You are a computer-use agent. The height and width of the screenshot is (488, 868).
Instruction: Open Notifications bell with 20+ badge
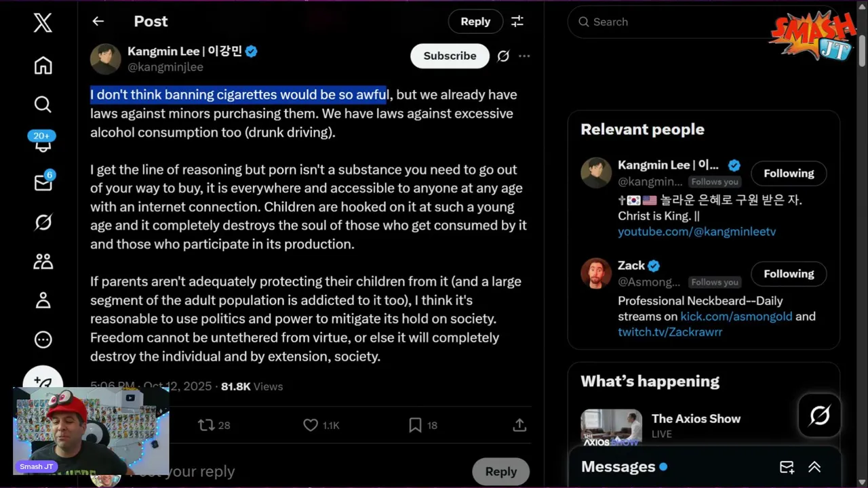pos(43,142)
